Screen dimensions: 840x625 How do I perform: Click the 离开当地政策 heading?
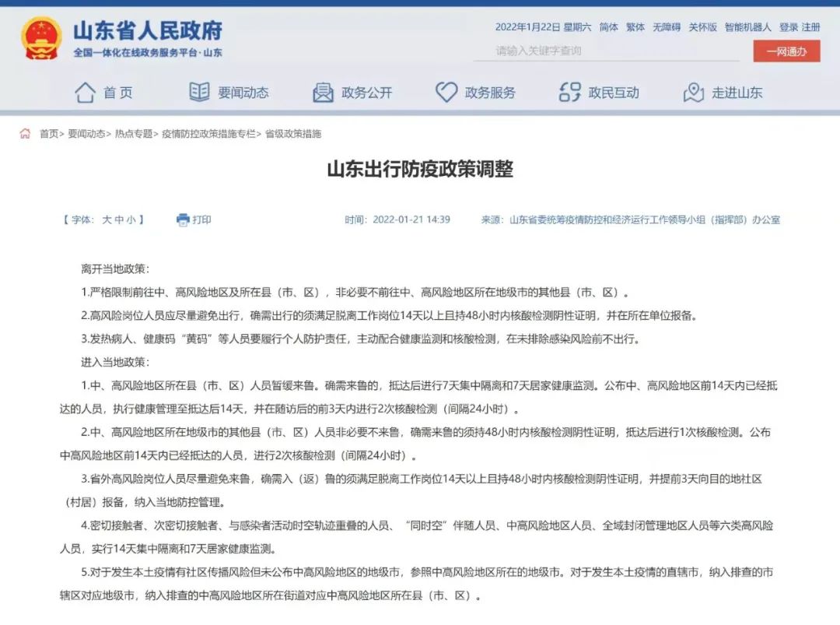115,269
